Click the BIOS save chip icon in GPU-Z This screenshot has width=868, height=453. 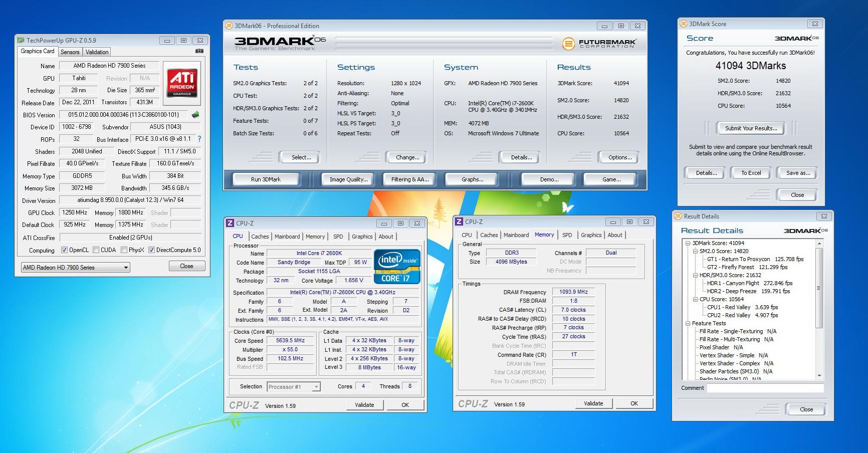195,115
